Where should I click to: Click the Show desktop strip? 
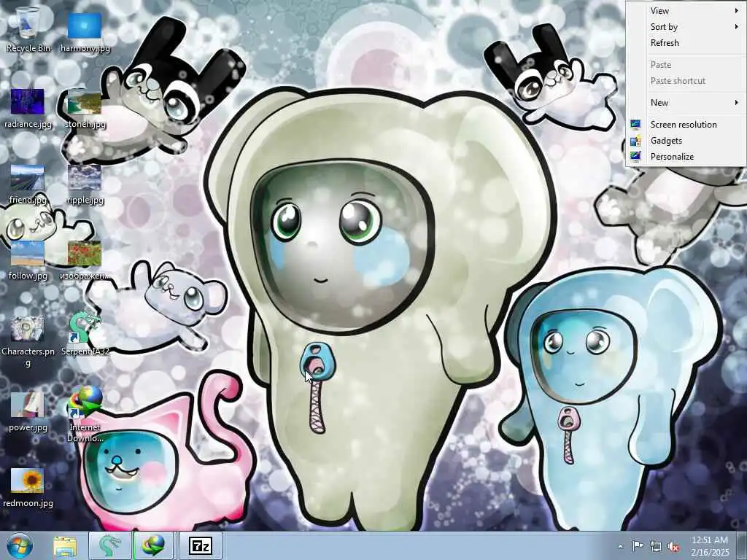coord(741,545)
